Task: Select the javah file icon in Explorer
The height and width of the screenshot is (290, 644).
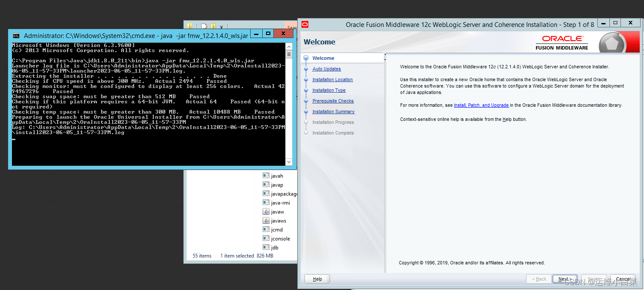Action: 266,176
